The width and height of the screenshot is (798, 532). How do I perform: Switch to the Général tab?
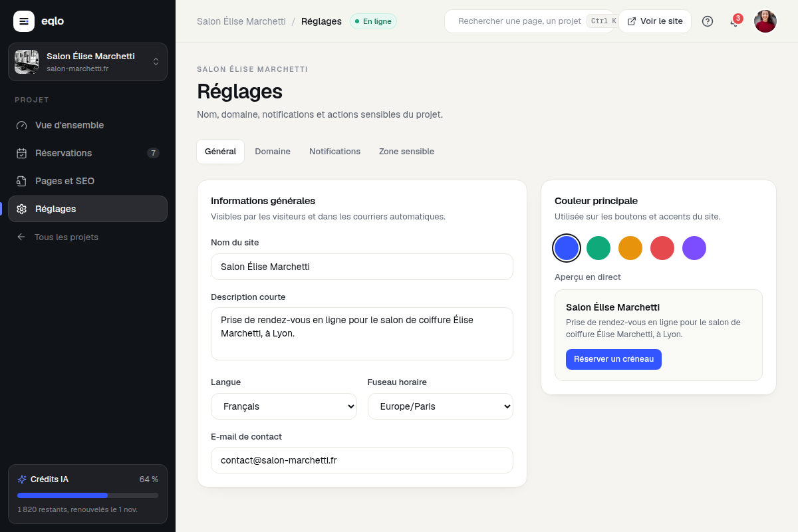220,152
